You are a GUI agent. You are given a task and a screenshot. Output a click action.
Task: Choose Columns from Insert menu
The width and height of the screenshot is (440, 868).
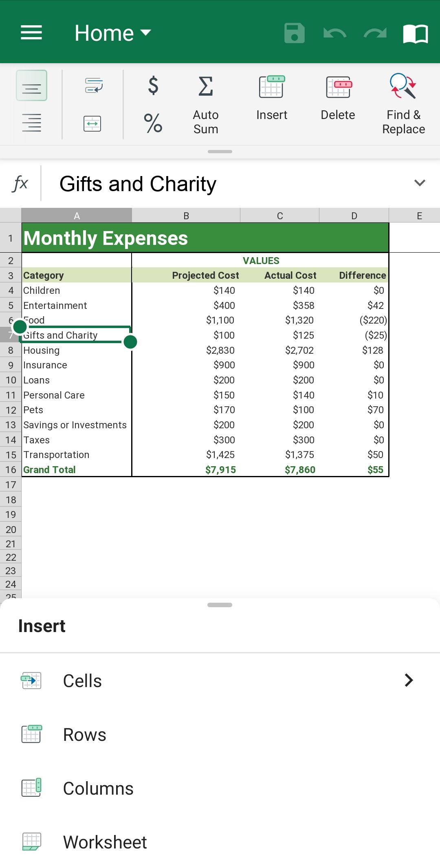tap(220, 788)
